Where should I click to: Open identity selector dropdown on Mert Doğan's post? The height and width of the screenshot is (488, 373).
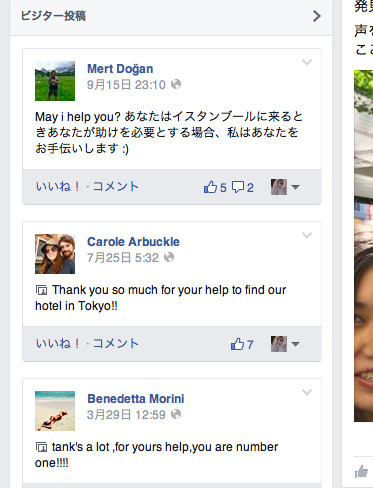pyautogui.click(x=285, y=187)
